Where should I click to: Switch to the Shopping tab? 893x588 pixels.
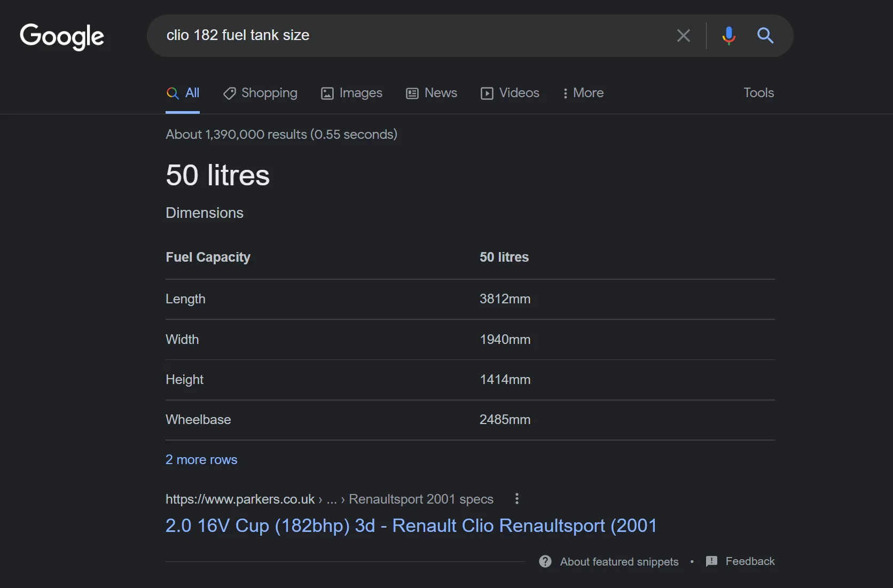tap(260, 93)
